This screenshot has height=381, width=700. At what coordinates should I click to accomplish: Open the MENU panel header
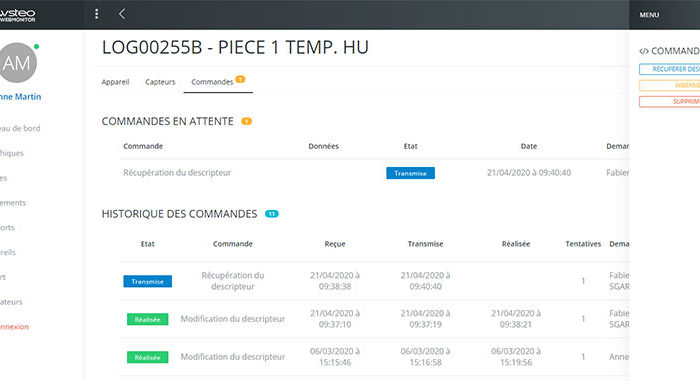click(649, 15)
